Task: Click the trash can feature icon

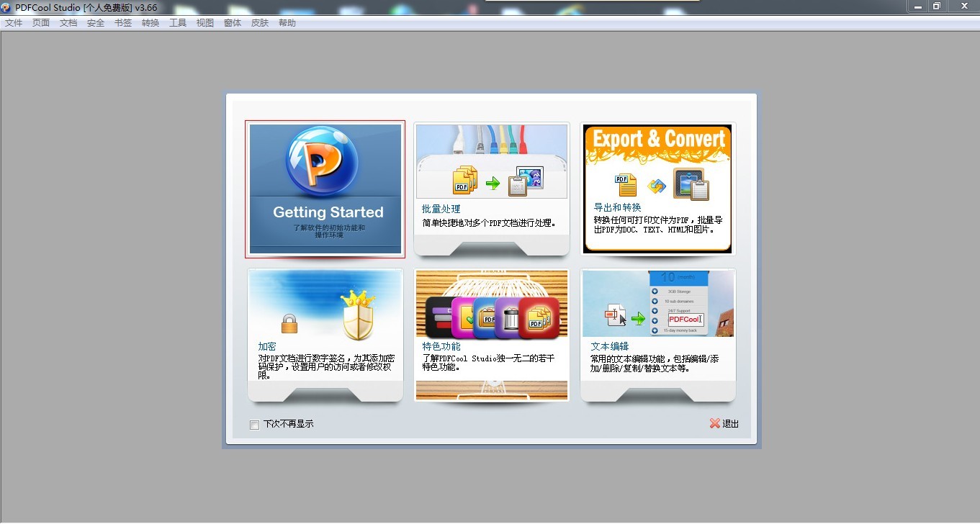Action: [510, 318]
